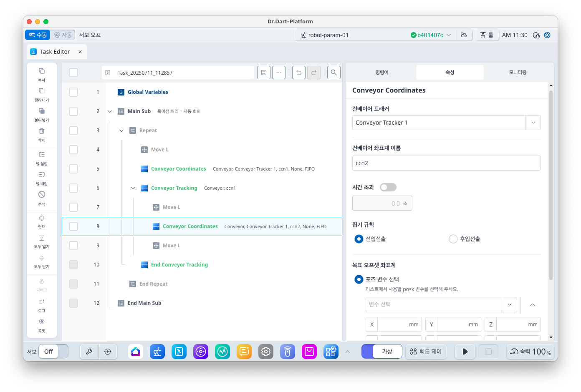Select the 후입선출 radio button
581x392 pixels.
pos(453,239)
